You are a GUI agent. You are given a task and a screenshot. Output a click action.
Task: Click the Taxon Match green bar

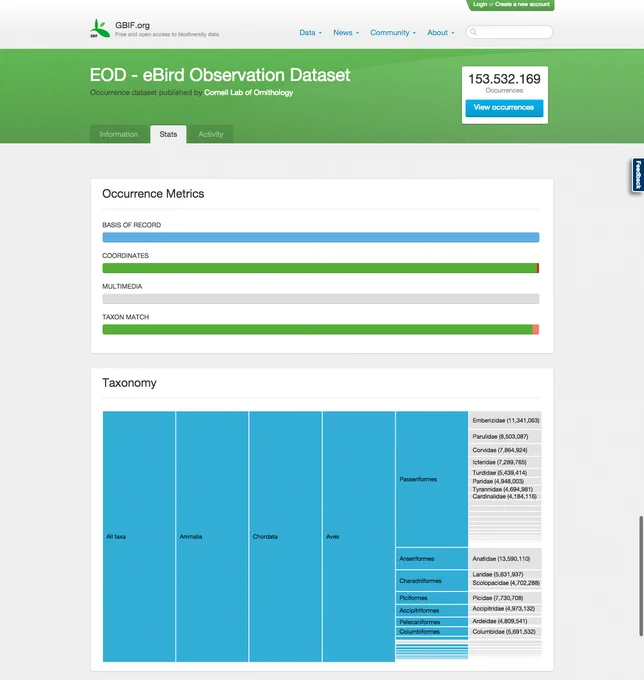coord(317,329)
